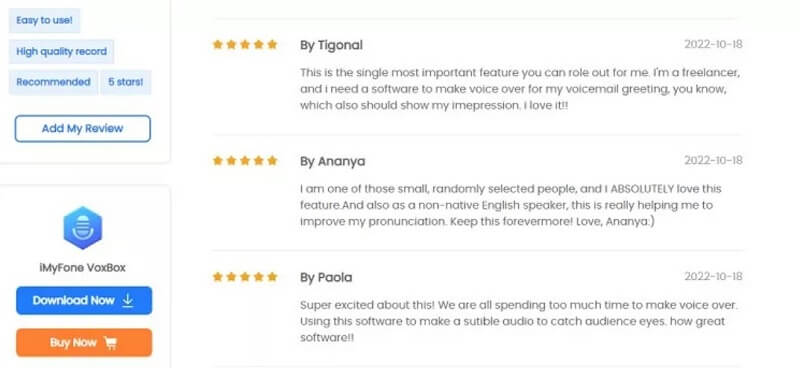This screenshot has height=388, width=800.
Task: Click the iMyFone VoxBox microphone logo icon
Action: tap(83, 228)
